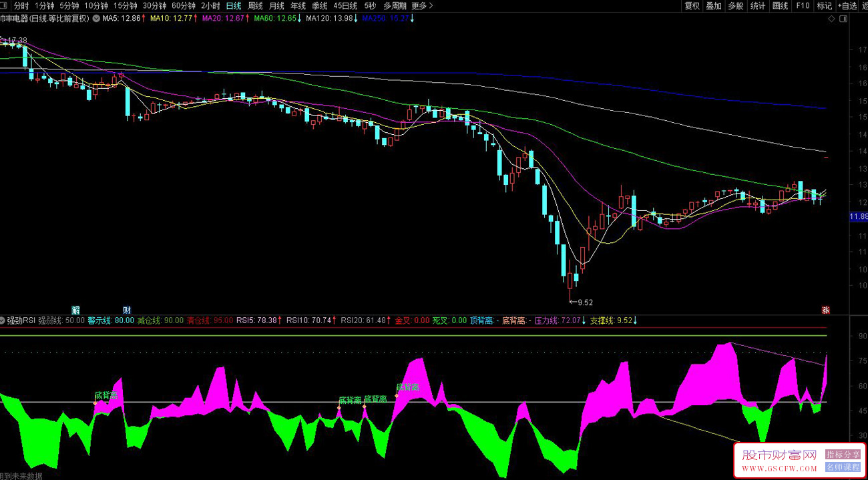Switch to 季线 quarterly chart
The width and height of the screenshot is (868, 480).
319,5
